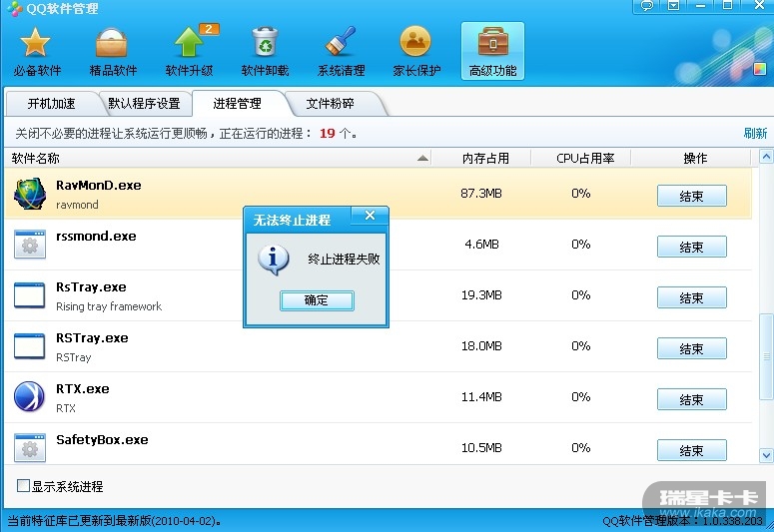Screen dimensions: 774x532
Task: Open 软件卸载 recycle bin icon
Action: 265,43
